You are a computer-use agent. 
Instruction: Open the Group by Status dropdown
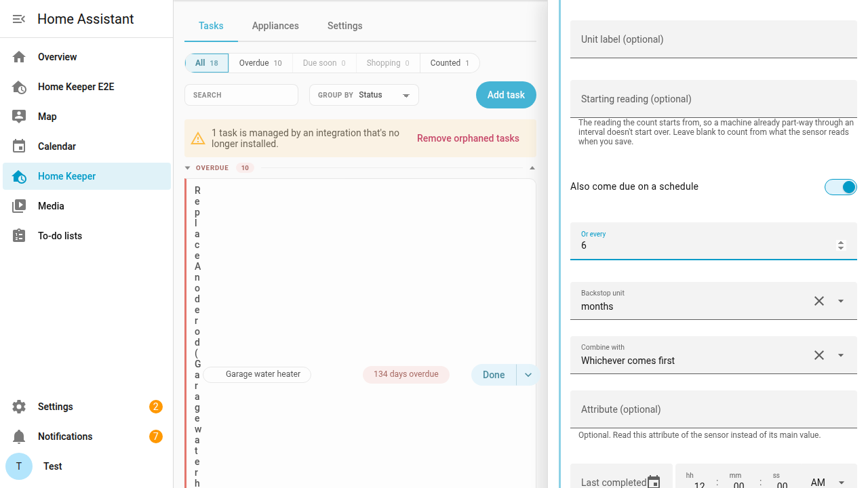(364, 95)
